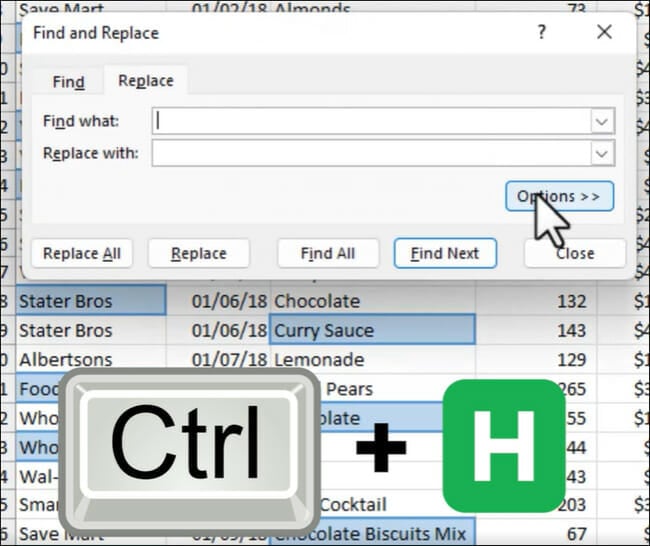The height and width of the screenshot is (546, 650).
Task: Click inside the Find what field
Action: pos(370,121)
